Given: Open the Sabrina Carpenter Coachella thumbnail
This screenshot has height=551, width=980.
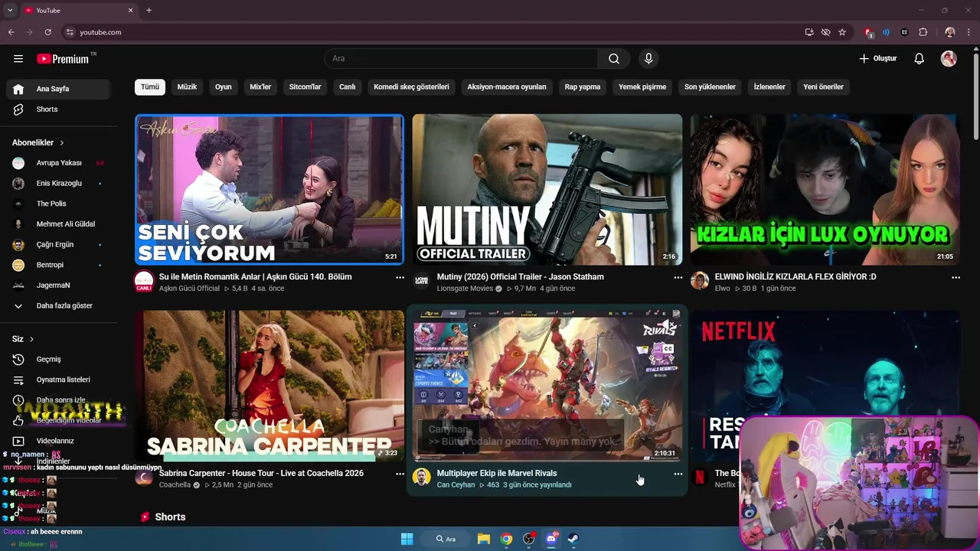Looking at the screenshot, I should pyautogui.click(x=269, y=385).
